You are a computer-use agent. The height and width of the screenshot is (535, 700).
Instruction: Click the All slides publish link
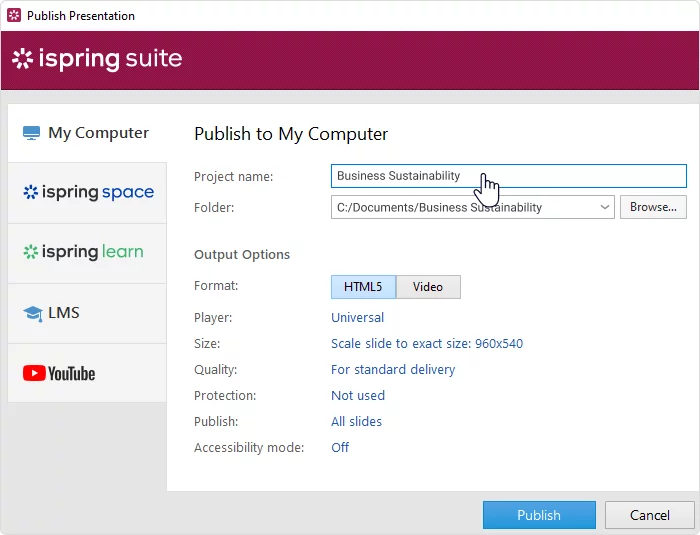[x=356, y=421]
